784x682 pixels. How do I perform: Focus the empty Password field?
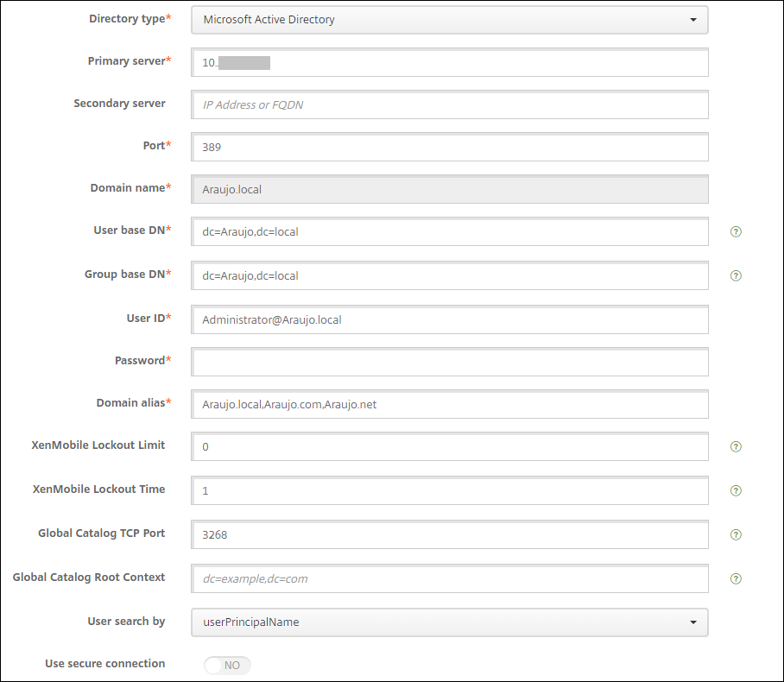(449, 363)
